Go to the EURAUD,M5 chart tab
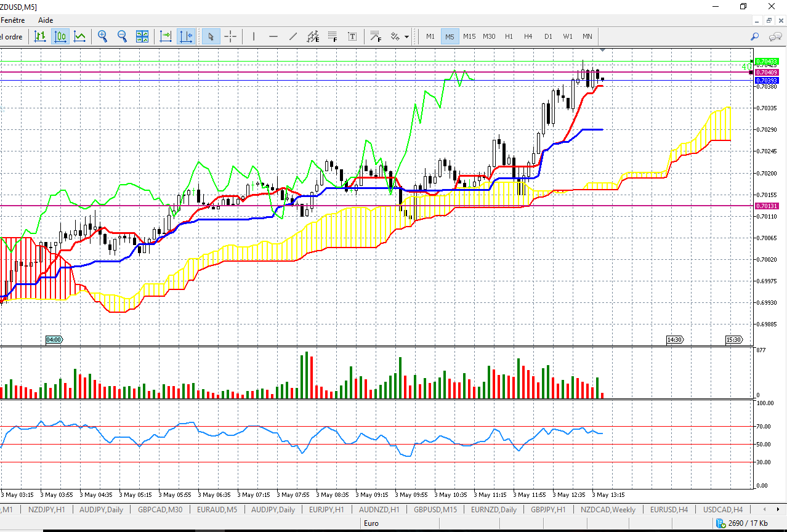The width and height of the screenshot is (787, 532). (217, 510)
